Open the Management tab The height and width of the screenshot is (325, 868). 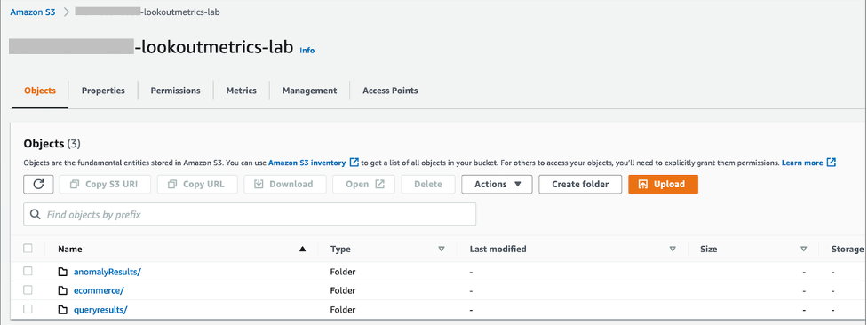click(309, 91)
